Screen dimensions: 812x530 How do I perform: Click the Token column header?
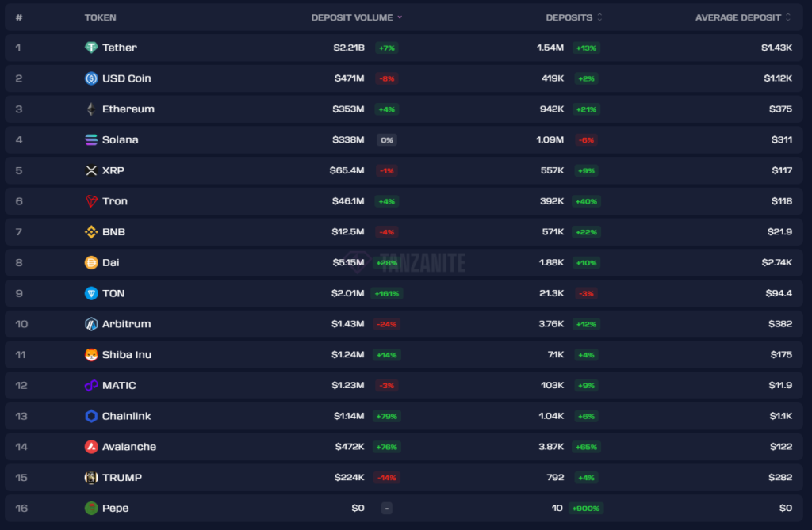(x=101, y=17)
